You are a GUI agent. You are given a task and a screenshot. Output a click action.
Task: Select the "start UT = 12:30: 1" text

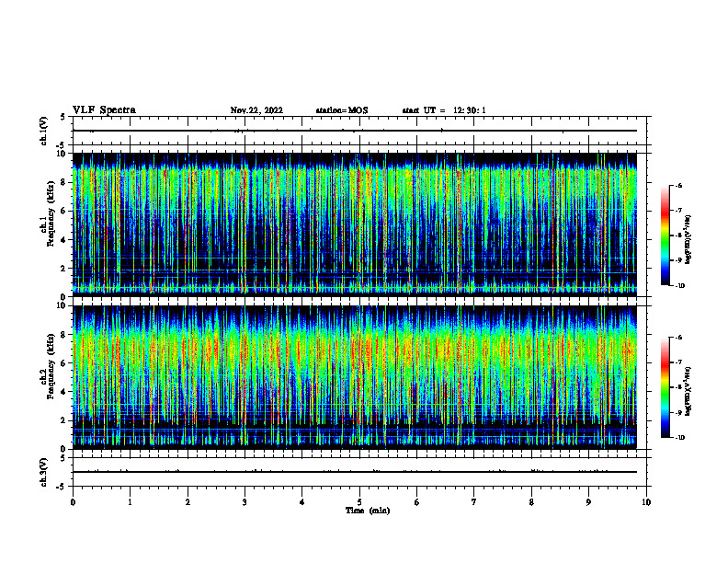[x=444, y=110]
